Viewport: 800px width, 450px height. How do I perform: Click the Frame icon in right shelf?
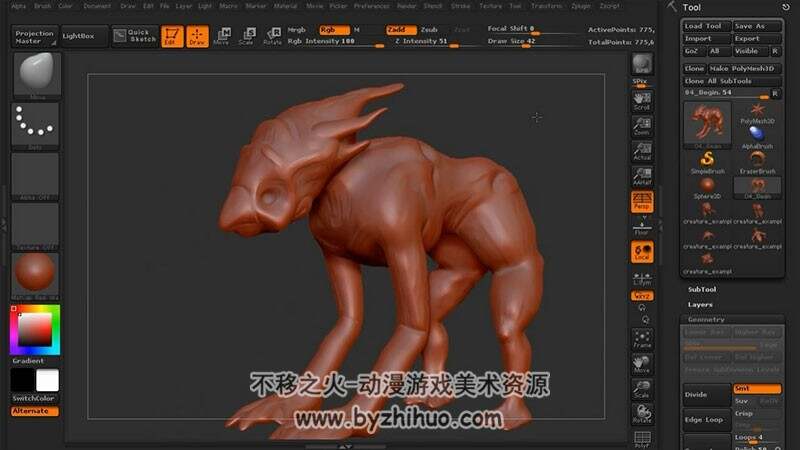point(642,339)
